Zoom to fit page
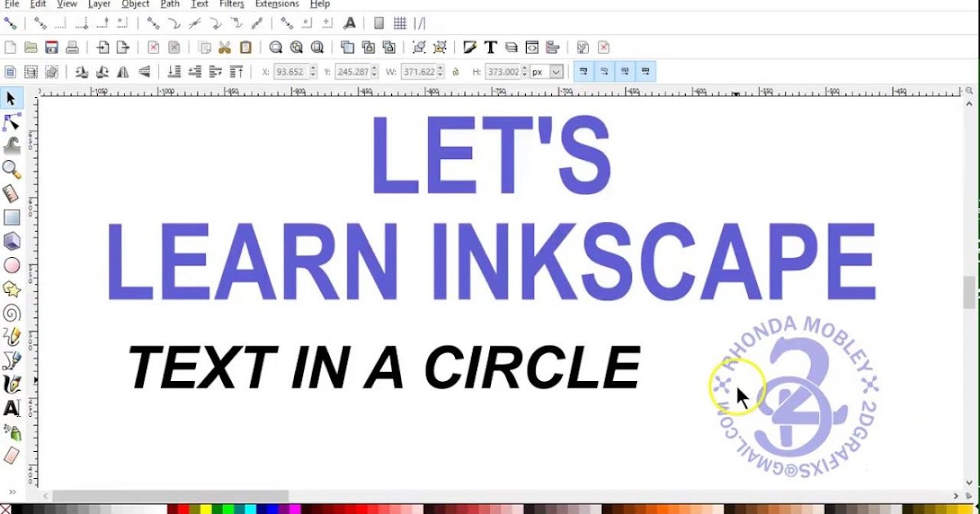The height and width of the screenshot is (514, 980). pos(317,47)
